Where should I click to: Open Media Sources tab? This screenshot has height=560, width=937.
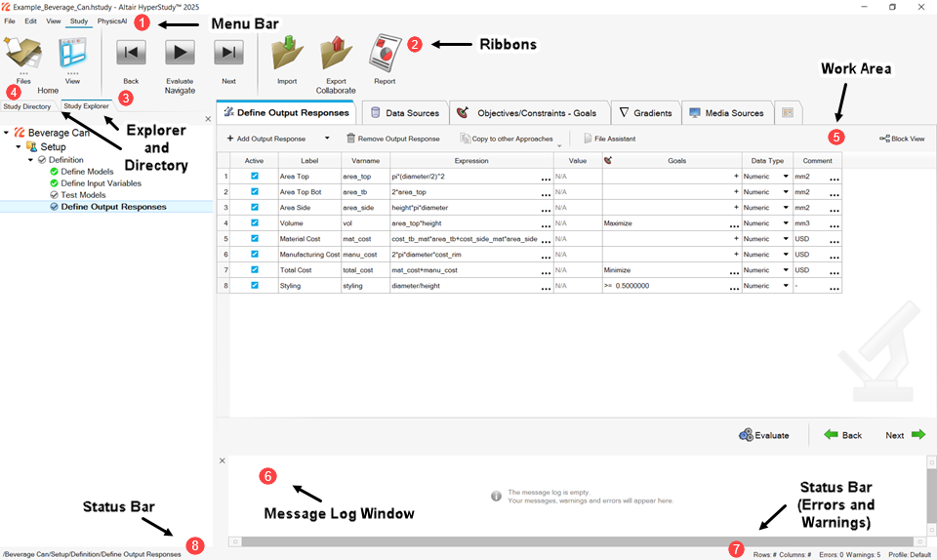click(726, 112)
